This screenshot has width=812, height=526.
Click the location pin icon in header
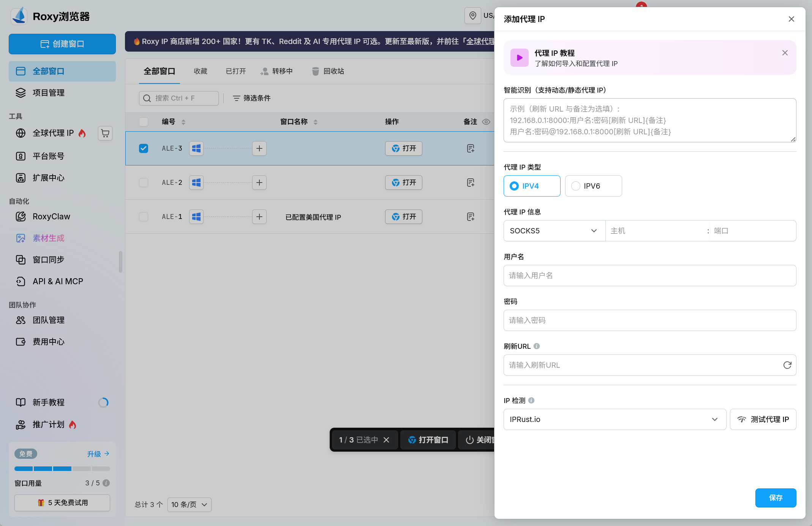472,16
